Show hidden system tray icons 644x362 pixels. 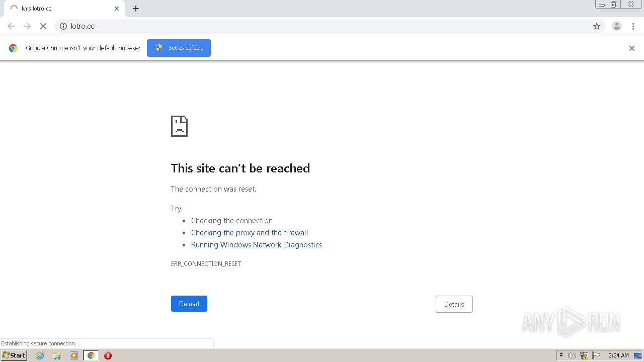pyautogui.click(x=561, y=355)
